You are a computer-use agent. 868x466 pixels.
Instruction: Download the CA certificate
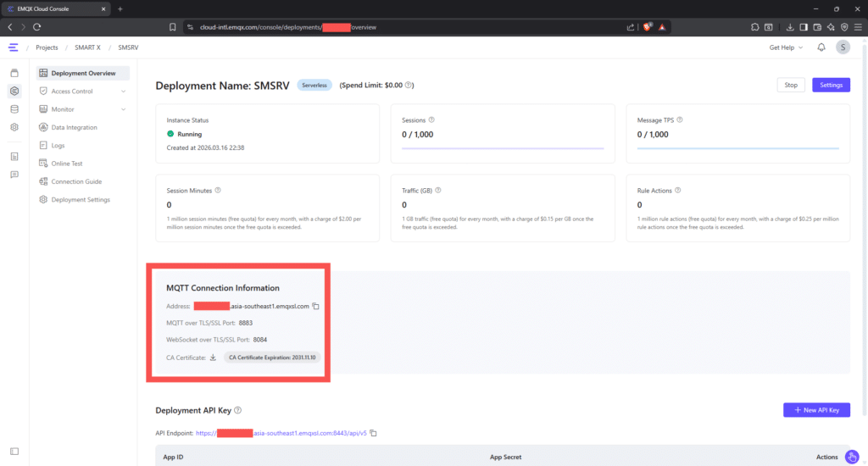point(213,358)
